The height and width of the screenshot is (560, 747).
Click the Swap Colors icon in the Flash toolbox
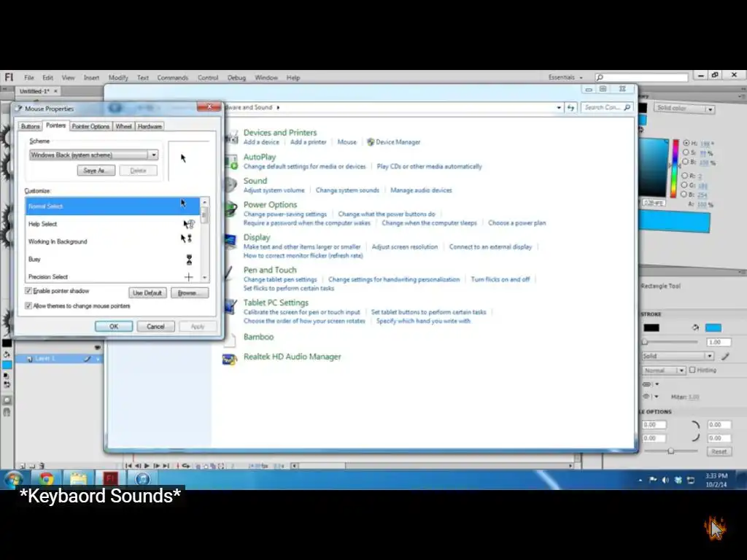pyautogui.click(x=7, y=385)
